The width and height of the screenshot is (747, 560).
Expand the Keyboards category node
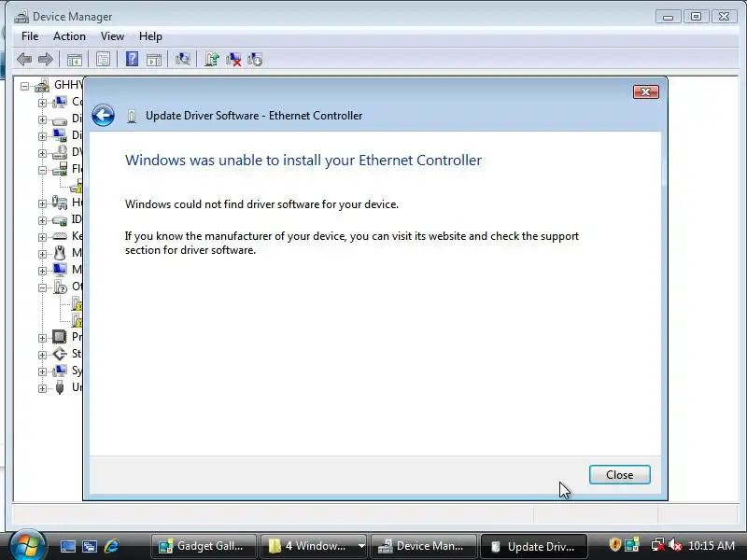42,237
